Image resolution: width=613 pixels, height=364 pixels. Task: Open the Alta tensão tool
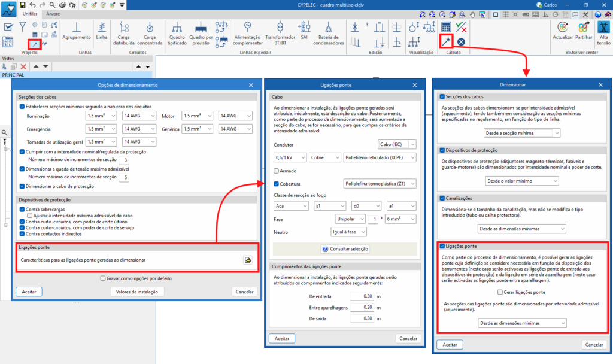[603, 28]
